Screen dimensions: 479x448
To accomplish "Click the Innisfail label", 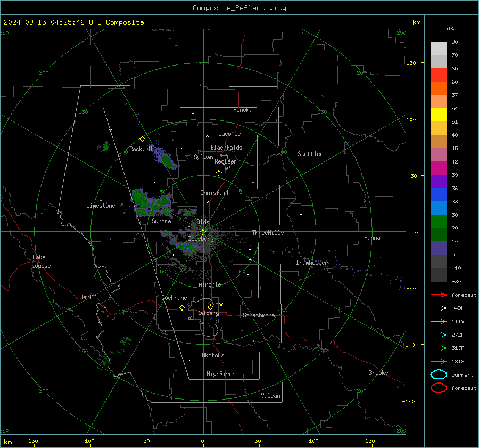I will click(214, 193).
